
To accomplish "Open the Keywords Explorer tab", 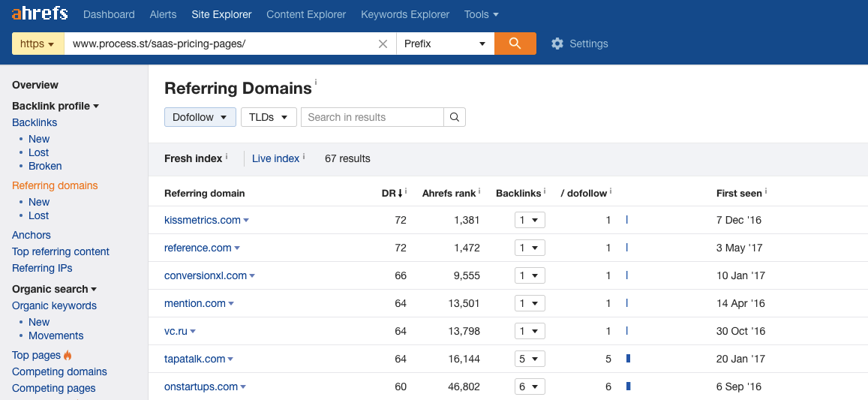I will 405,14.
